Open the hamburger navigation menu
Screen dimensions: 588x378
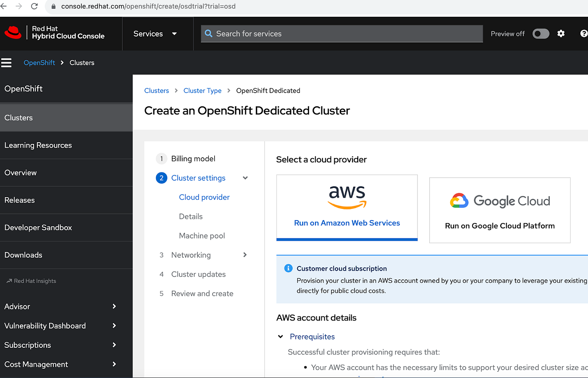(x=6, y=63)
